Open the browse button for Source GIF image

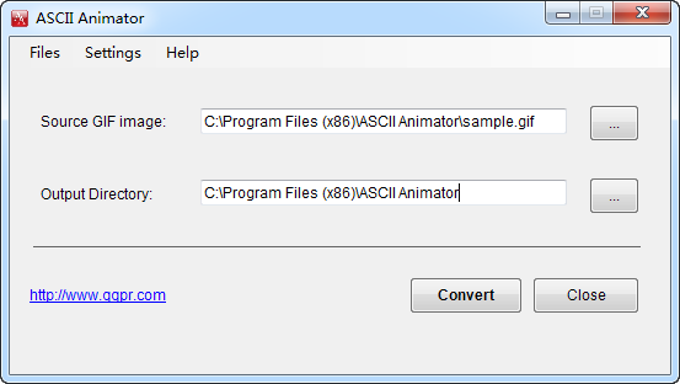(614, 123)
